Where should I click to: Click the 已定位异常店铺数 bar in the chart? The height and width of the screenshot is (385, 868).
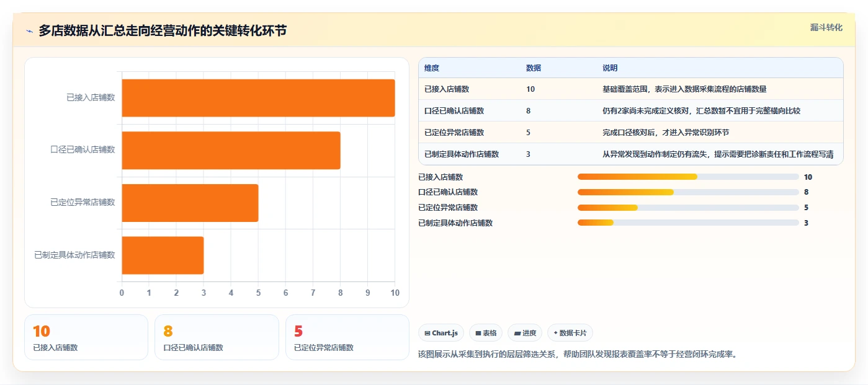coord(190,203)
